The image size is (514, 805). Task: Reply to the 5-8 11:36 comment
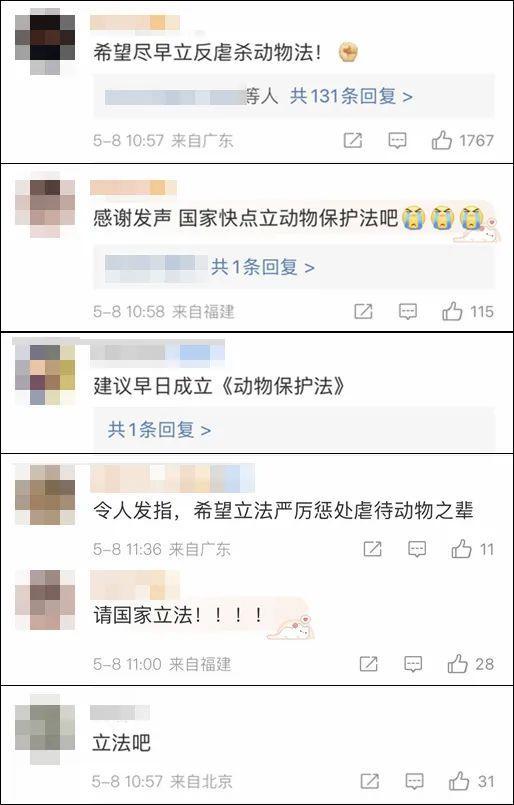point(417,549)
